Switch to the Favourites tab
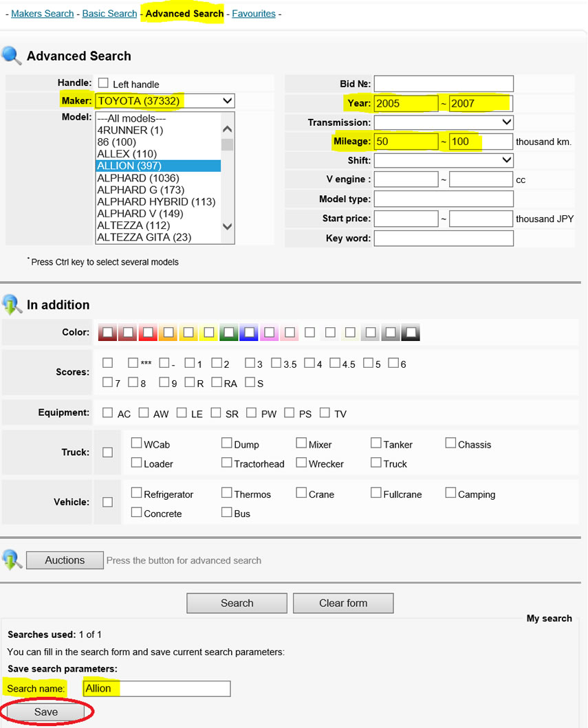Image resolution: width=588 pixels, height=728 pixels. [x=253, y=13]
